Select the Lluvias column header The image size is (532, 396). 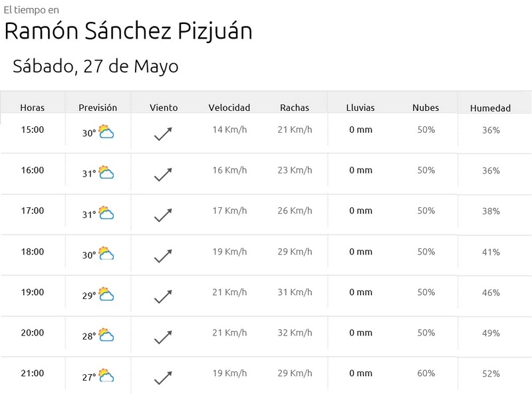tap(360, 108)
